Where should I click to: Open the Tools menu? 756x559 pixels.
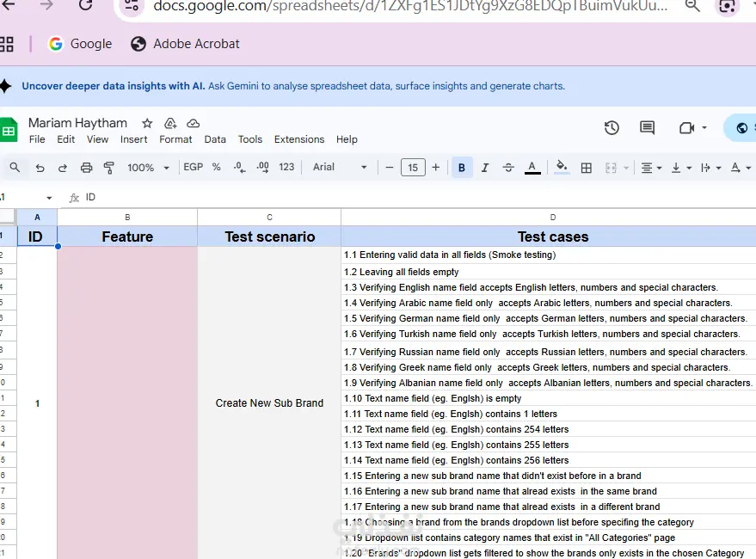click(249, 139)
